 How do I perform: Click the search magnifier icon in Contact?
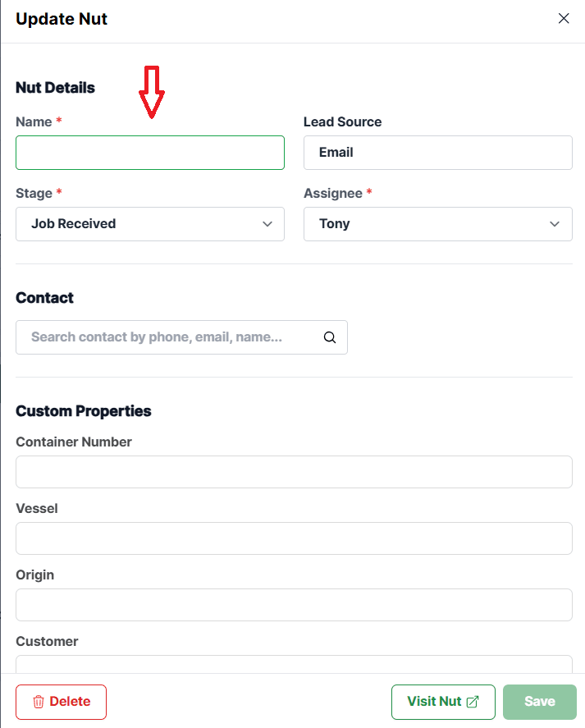coord(330,337)
